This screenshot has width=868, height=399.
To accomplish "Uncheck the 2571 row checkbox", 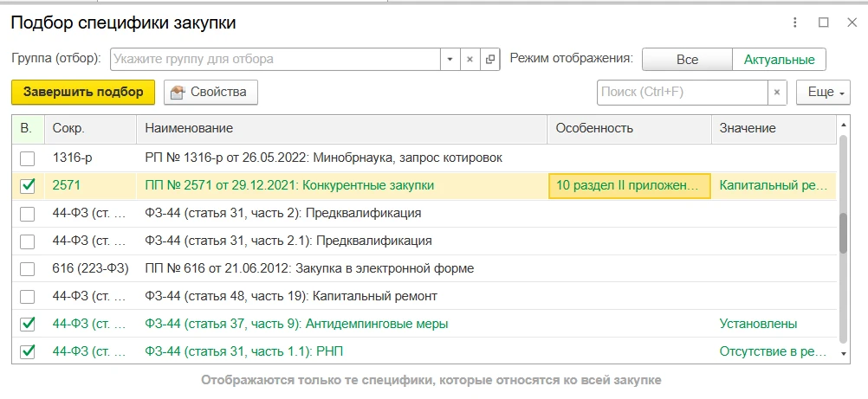I will point(27,186).
